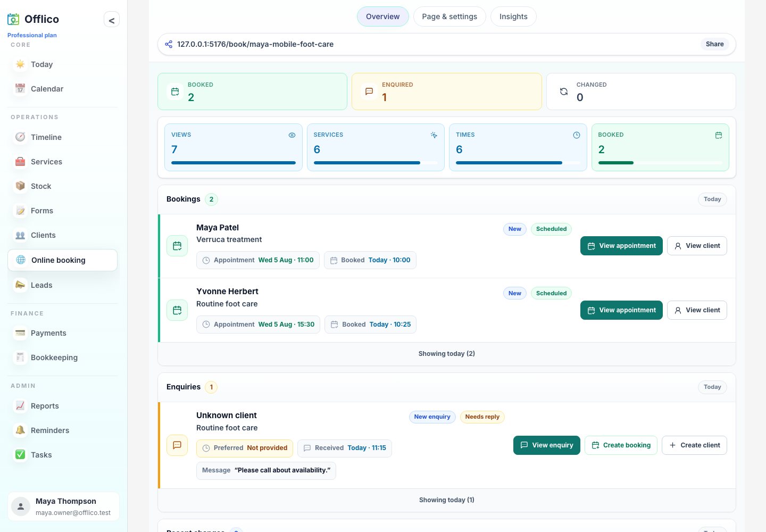View appointment for Yvonne Herbert
Image resolution: width=766 pixels, height=532 pixels.
point(621,310)
